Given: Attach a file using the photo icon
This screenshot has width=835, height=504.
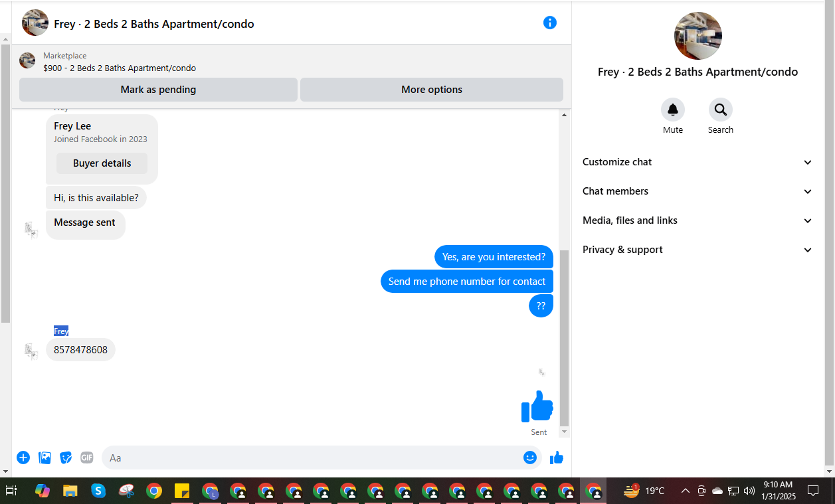Looking at the screenshot, I should point(45,458).
